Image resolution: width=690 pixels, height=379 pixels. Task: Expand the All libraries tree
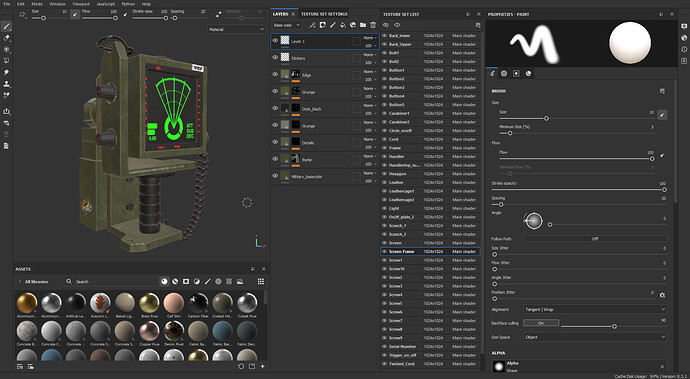click(20, 282)
